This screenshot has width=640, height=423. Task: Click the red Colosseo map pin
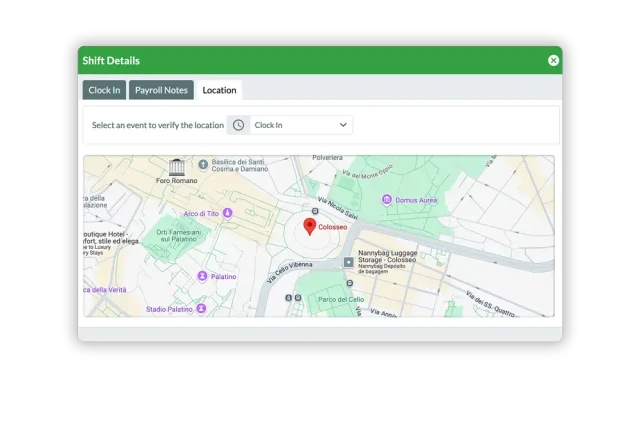pos(310,226)
